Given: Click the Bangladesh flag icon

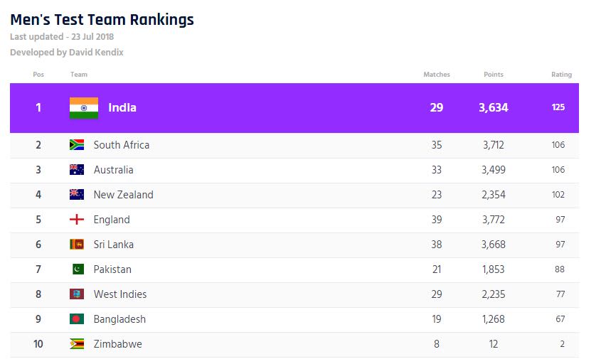Looking at the screenshot, I should click(77, 319).
